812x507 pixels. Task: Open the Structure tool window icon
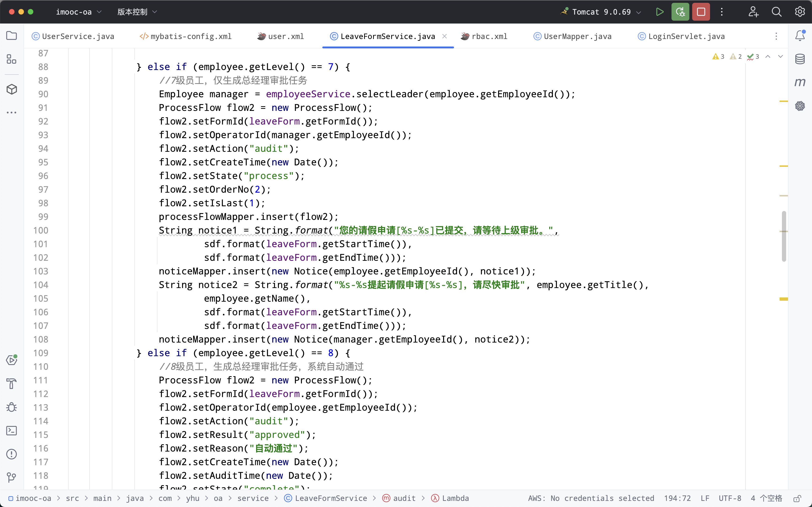(12, 59)
